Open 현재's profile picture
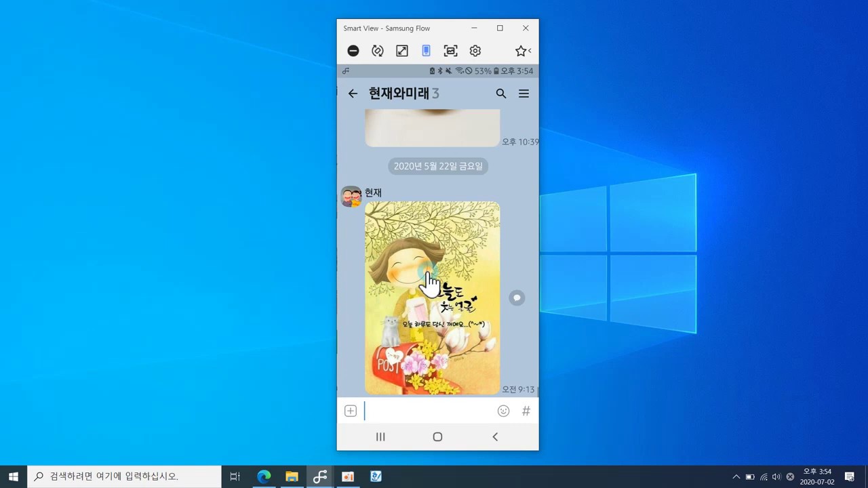This screenshot has height=488, width=868. [351, 197]
